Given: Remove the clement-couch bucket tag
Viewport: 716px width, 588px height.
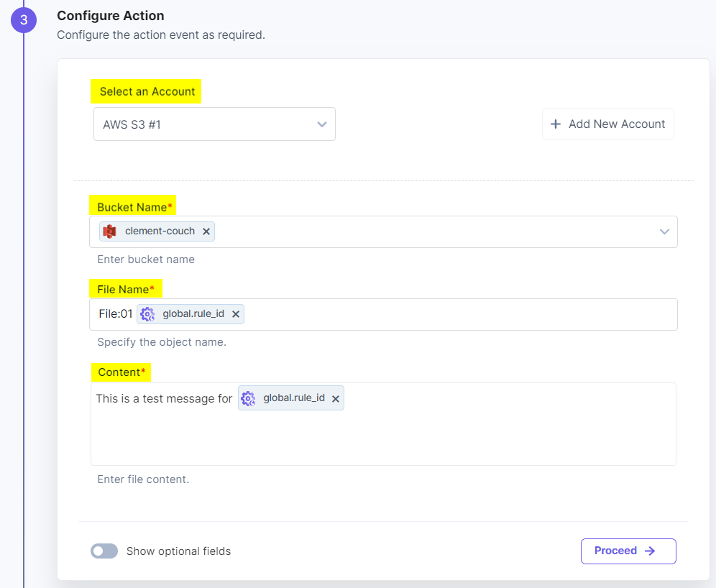Looking at the screenshot, I should tap(206, 231).
